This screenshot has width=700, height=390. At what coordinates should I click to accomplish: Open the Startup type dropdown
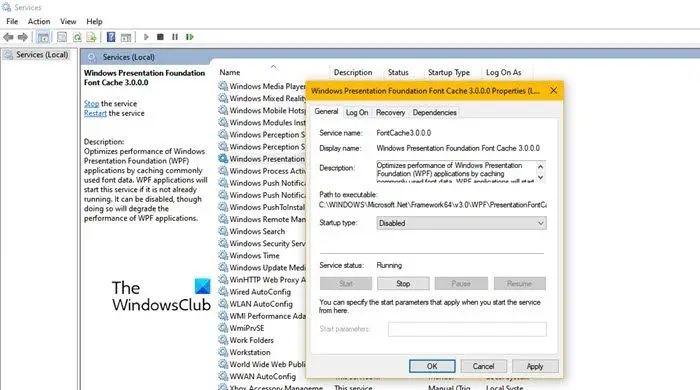tap(461, 223)
